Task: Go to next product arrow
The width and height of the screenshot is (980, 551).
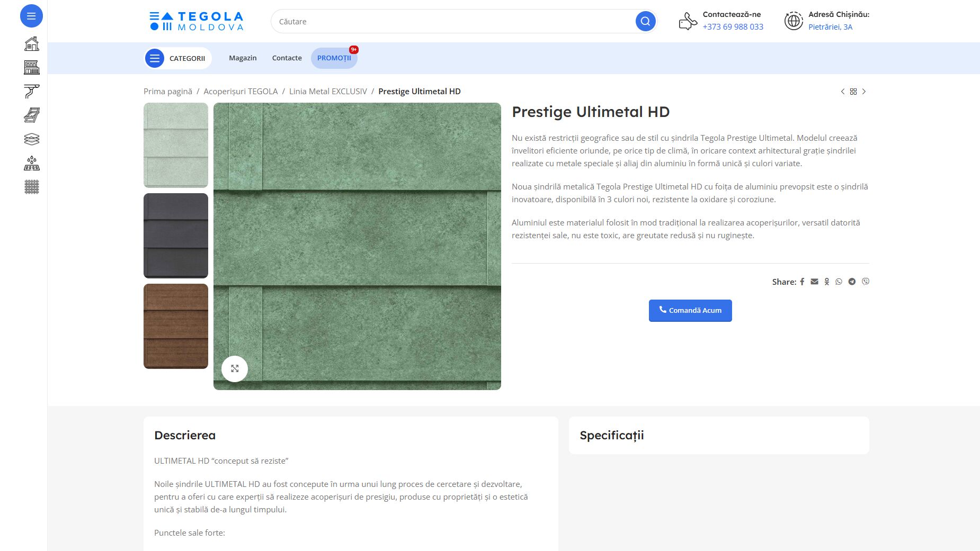Action: pos(864,92)
